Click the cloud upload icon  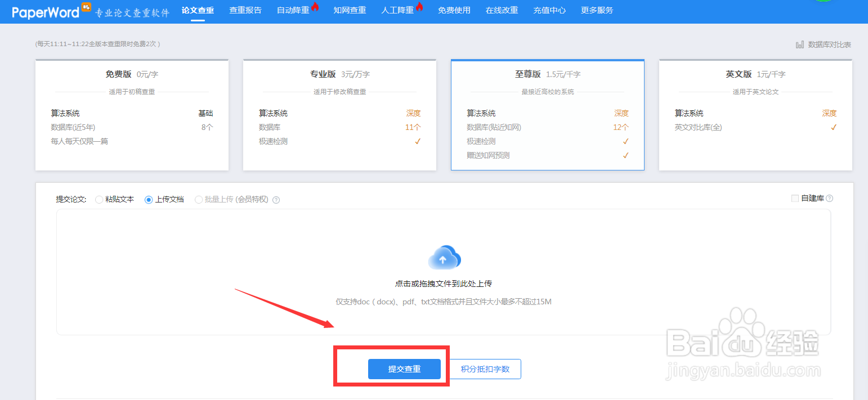(x=444, y=257)
